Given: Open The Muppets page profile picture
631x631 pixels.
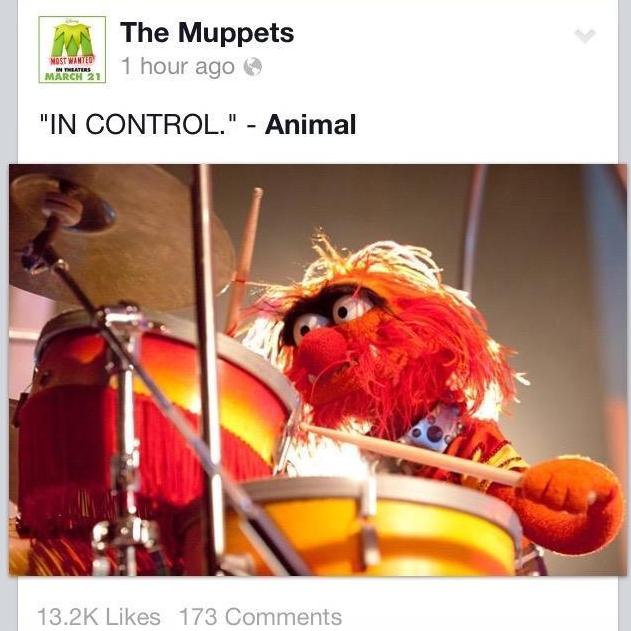Looking at the screenshot, I should click(x=72, y=49).
